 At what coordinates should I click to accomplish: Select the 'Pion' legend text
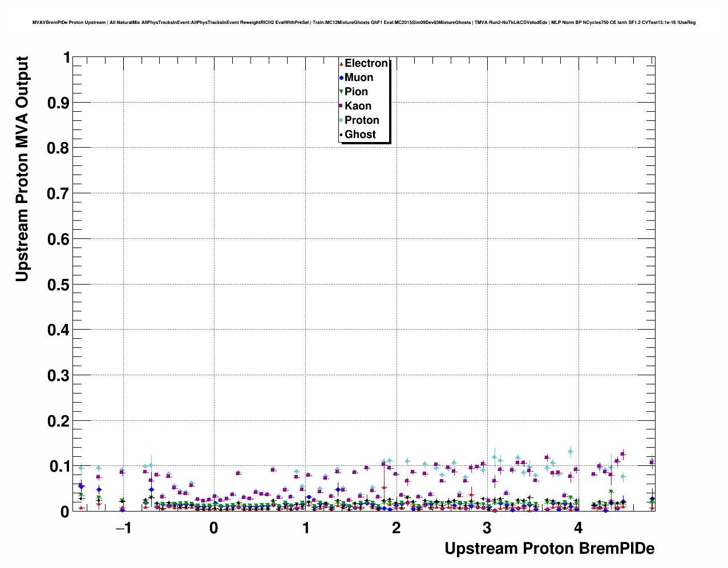click(356, 92)
